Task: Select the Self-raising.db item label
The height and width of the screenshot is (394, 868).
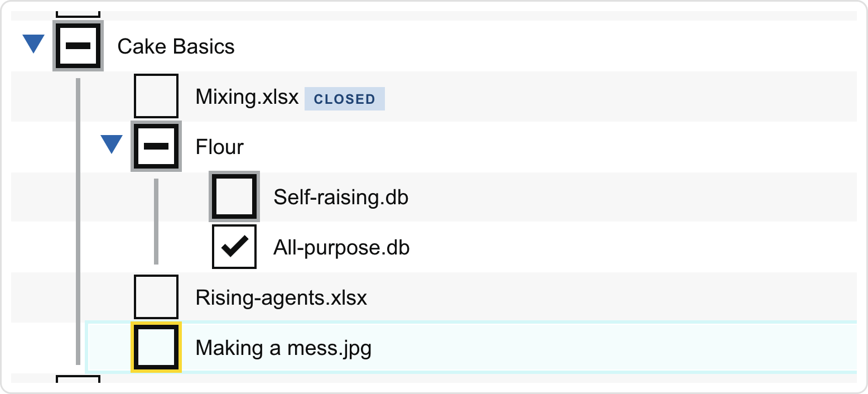Action: (341, 197)
